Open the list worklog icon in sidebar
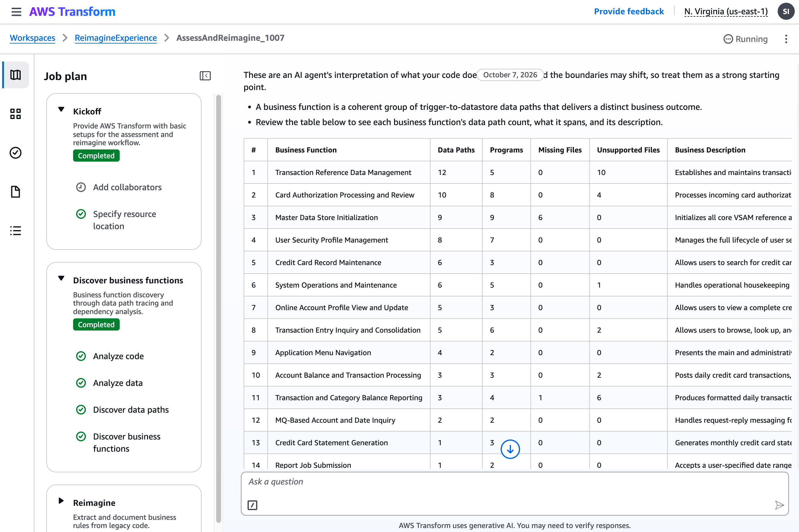The height and width of the screenshot is (532, 799). pyautogui.click(x=16, y=231)
